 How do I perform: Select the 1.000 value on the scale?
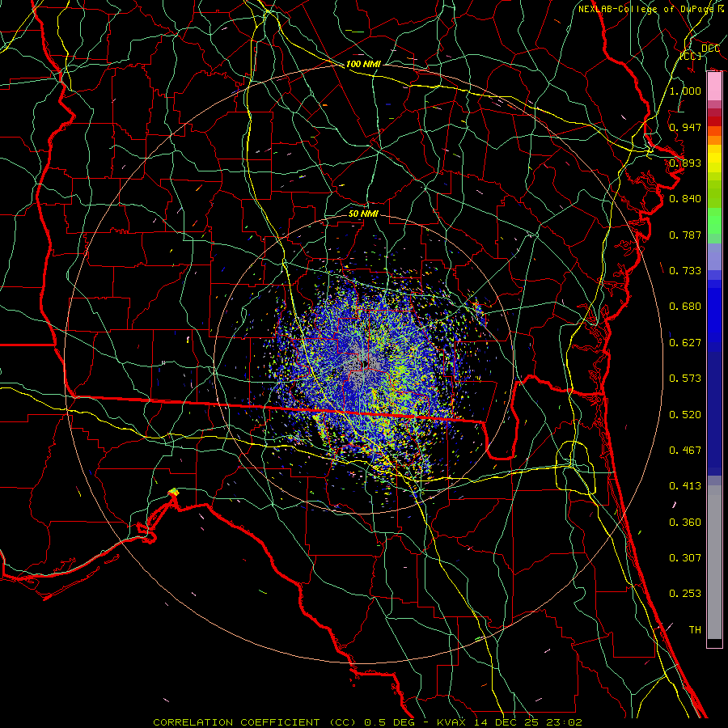click(x=685, y=91)
